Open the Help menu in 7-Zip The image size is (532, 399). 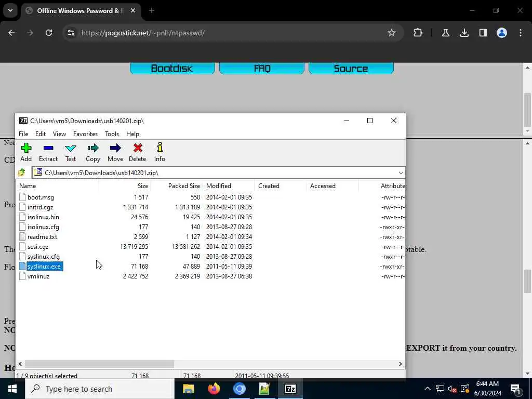(132, 134)
